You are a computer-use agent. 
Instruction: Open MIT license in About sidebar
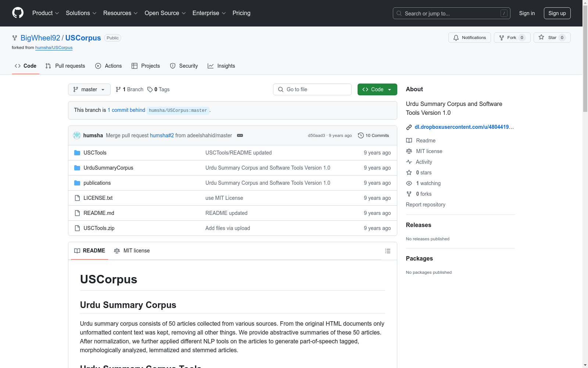coord(424,151)
